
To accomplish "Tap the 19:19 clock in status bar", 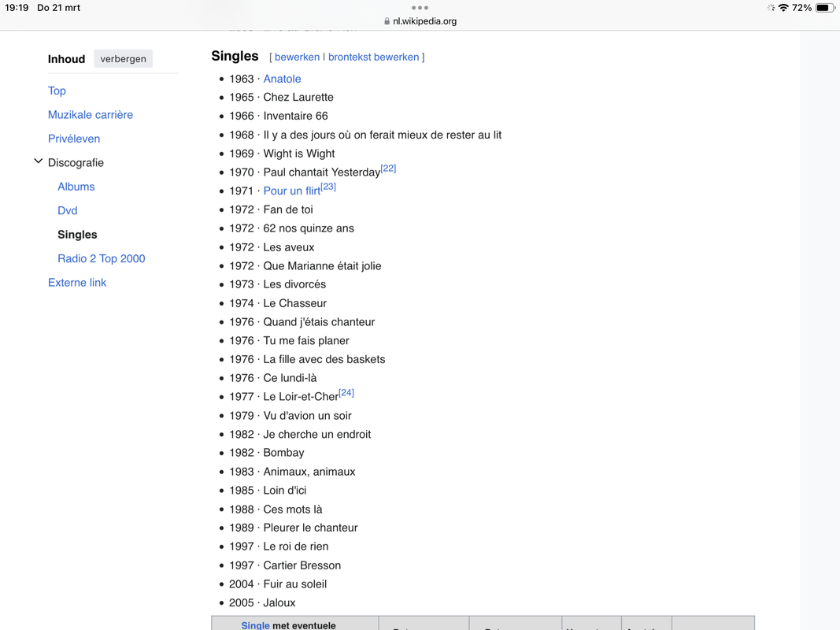I will [x=17, y=8].
